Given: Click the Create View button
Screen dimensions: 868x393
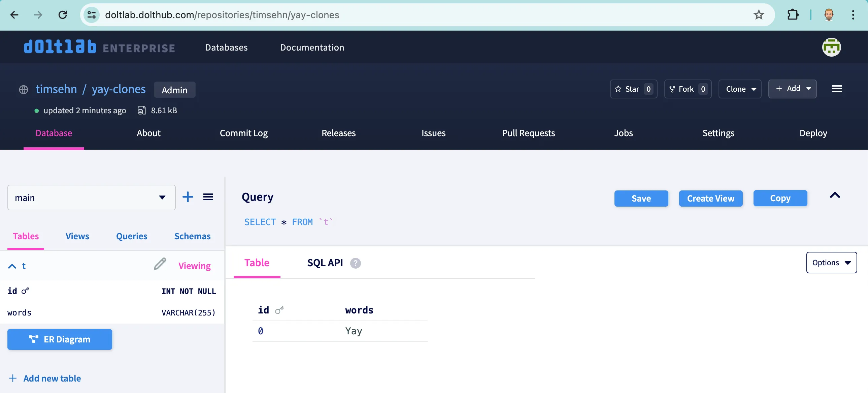Looking at the screenshot, I should 710,199.
